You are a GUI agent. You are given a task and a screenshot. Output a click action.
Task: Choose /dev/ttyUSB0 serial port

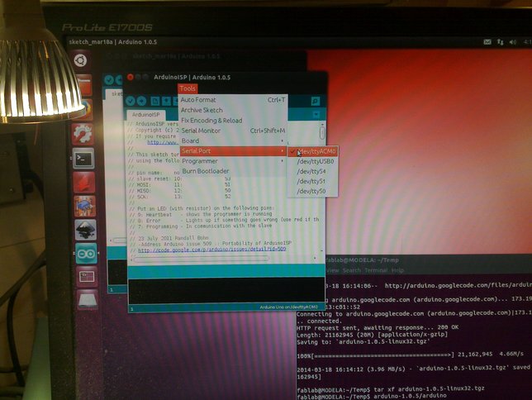[x=312, y=161]
